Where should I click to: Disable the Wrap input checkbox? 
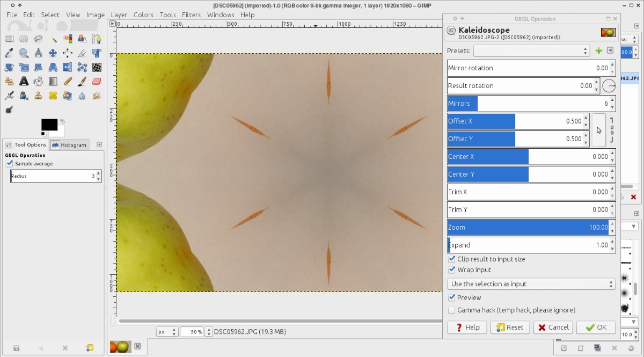click(452, 270)
